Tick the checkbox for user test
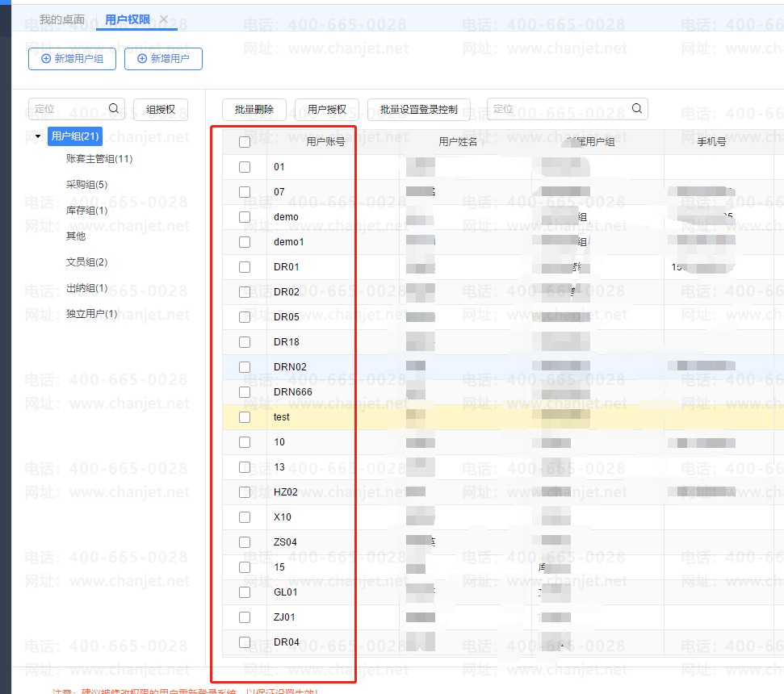 click(x=245, y=417)
